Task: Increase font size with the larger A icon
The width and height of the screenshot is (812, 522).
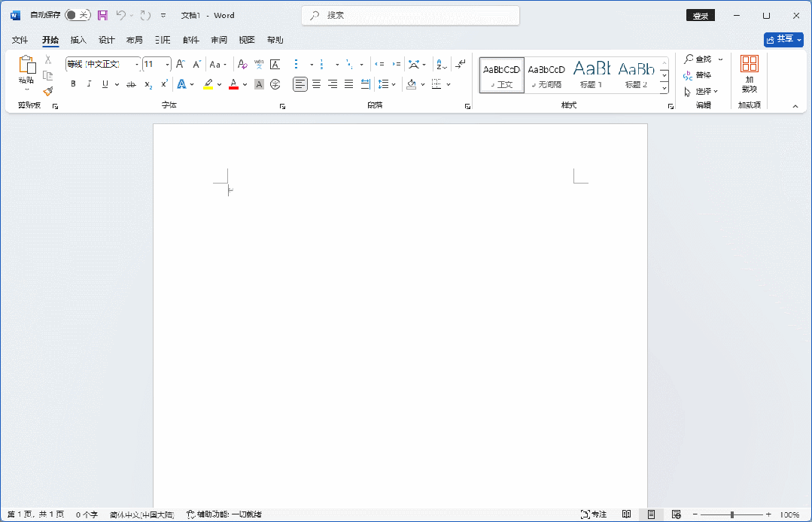Action: pyautogui.click(x=180, y=64)
